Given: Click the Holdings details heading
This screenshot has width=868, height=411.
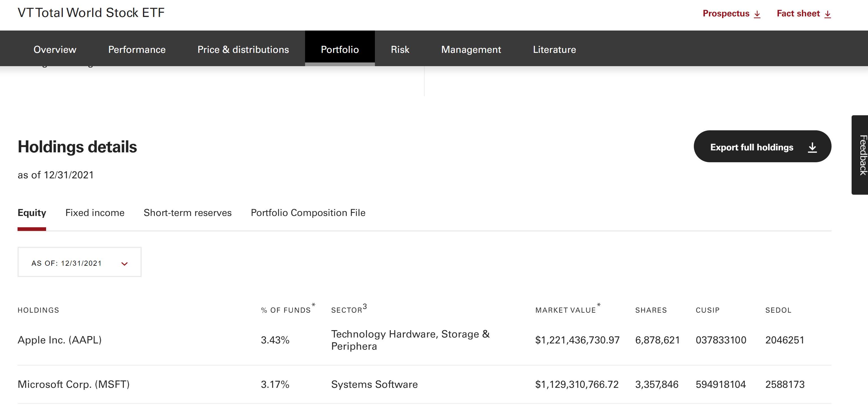Looking at the screenshot, I should [x=77, y=147].
